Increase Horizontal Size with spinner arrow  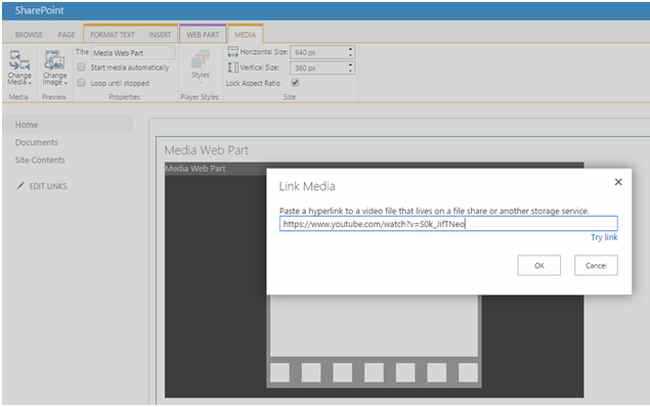tap(350, 49)
